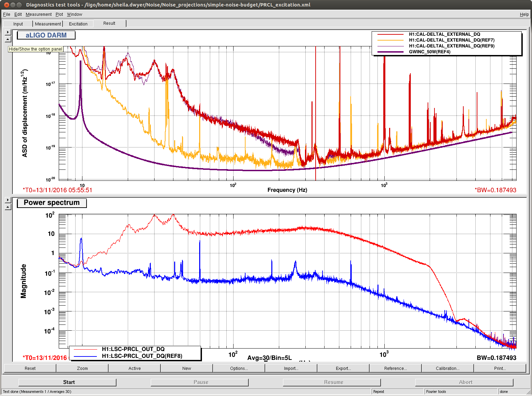Click the Frequency (Hz) axis label
The height and width of the screenshot is (396, 532).
[x=287, y=190]
